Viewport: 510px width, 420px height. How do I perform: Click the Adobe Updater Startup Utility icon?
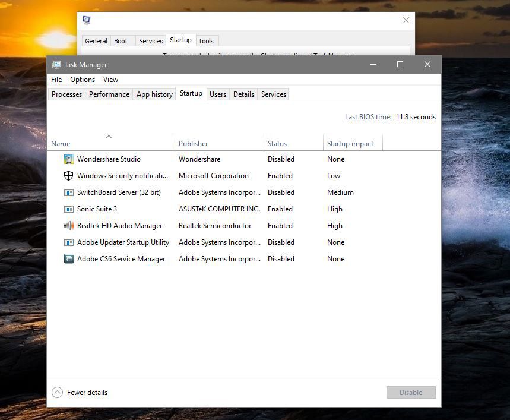(x=69, y=242)
